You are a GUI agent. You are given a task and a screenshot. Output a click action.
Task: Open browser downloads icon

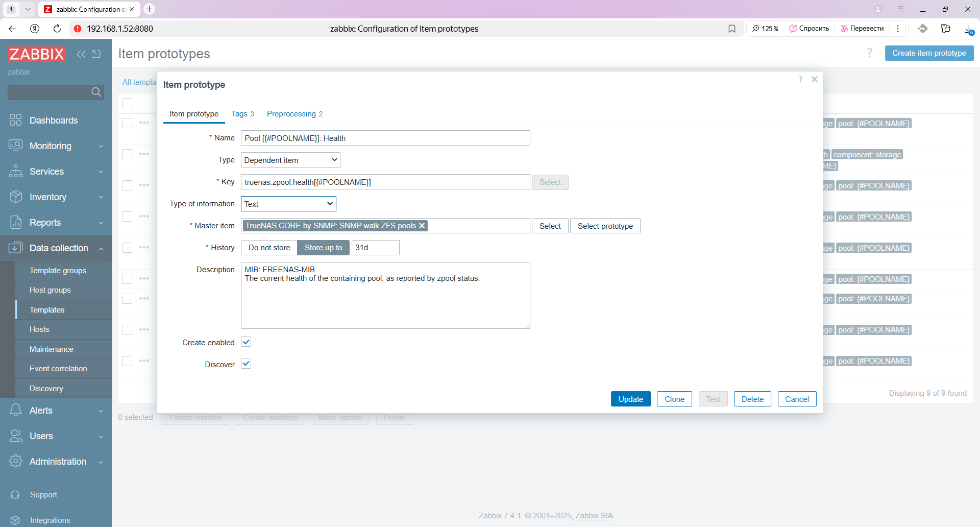tap(968, 29)
